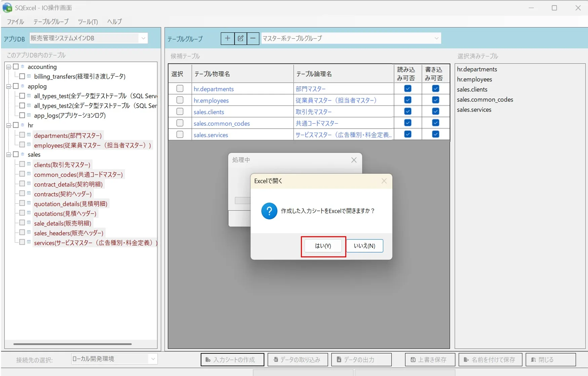Screen dimensions: 588x376
Task: Open the ツール(T) menu
Action: pos(88,22)
